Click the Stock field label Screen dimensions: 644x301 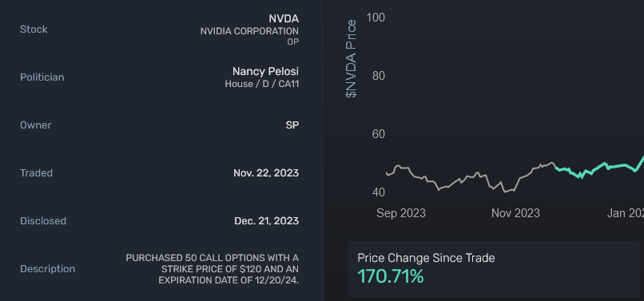[x=34, y=30]
